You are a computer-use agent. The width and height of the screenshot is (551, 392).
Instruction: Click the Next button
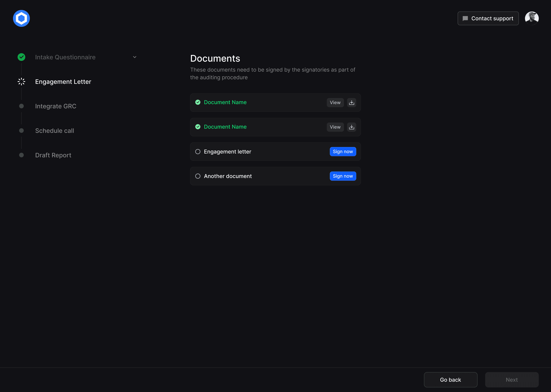pos(512,380)
